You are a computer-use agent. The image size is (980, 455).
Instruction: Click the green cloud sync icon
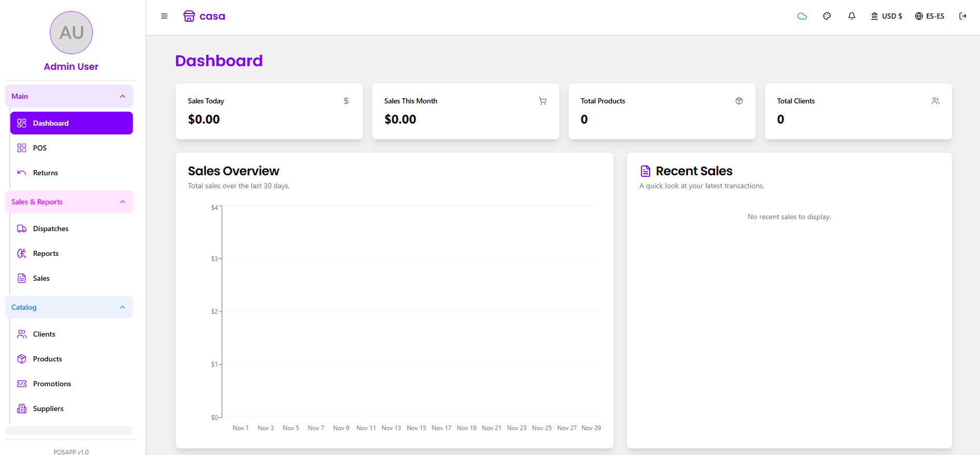click(x=802, y=16)
